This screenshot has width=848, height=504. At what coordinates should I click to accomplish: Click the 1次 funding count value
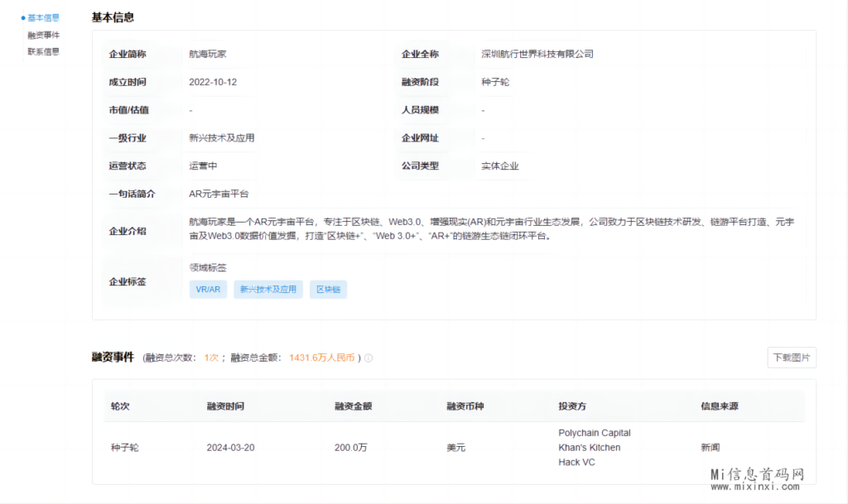(211, 358)
